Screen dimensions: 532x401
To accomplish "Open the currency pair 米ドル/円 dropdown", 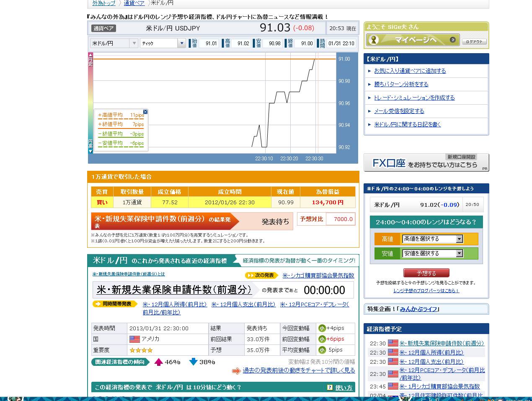I will pyautogui.click(x=114, y=43).
